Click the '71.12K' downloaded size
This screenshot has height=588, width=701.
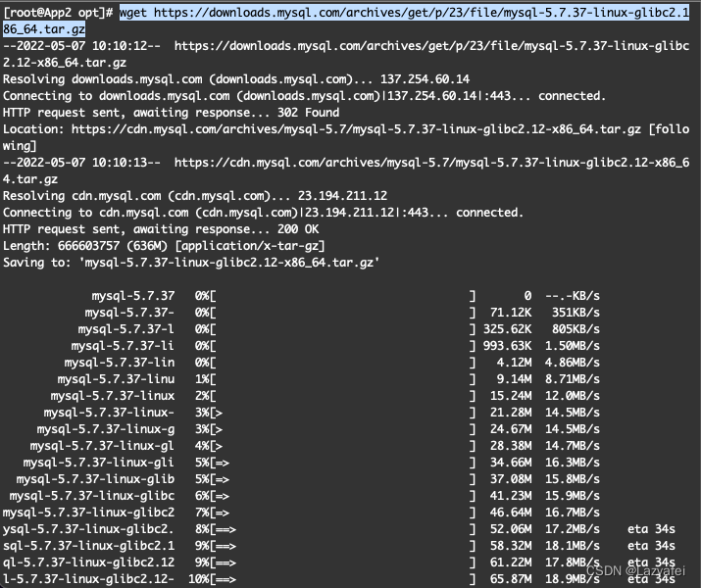[x=511, y=313]
